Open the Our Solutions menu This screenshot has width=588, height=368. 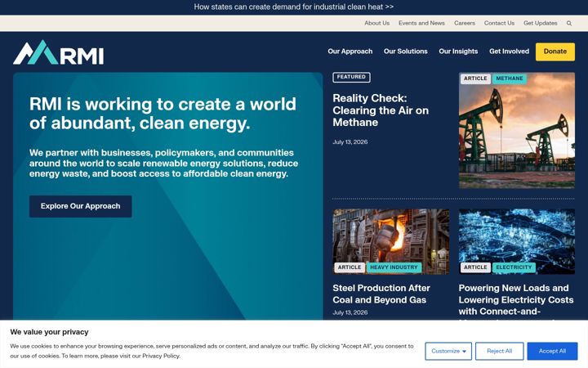click(405, 52)
